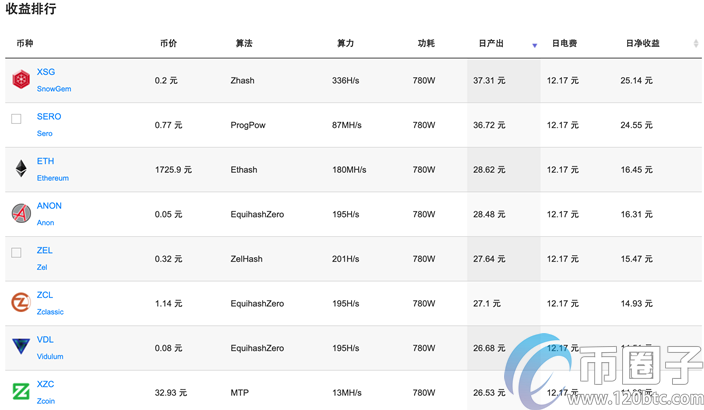Open the VDL coin link
The height and width of the screenshot is (410, 704).
[46, 340]
